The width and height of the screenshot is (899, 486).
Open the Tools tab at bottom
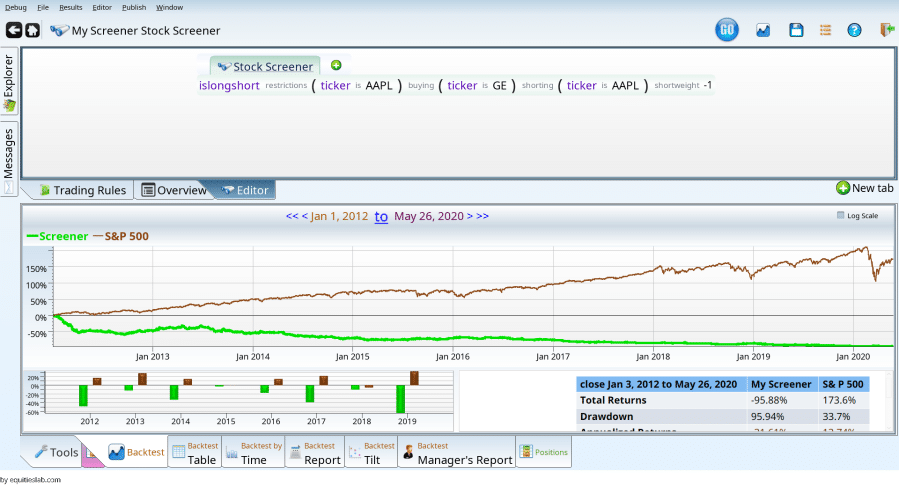[x=56, y=452]
